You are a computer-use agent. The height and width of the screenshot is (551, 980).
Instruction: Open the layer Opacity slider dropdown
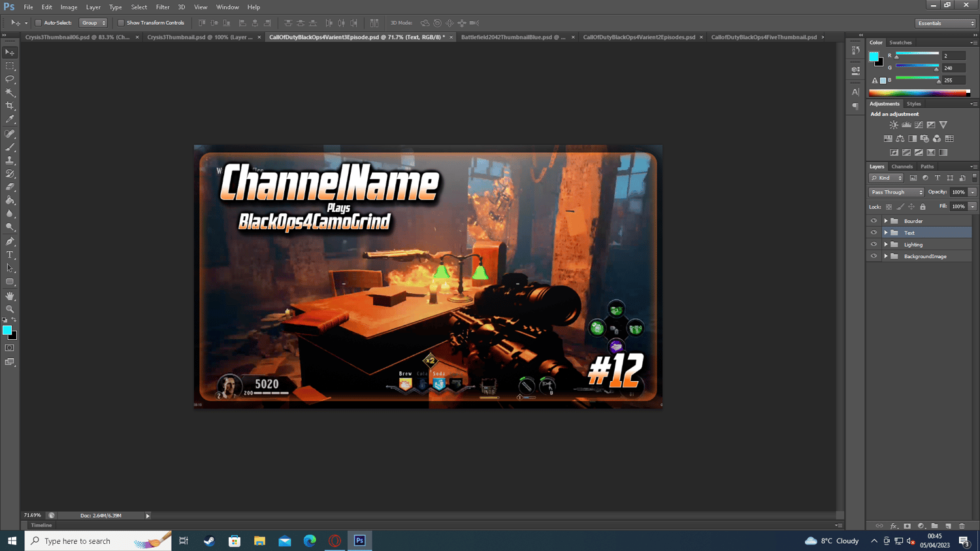point(972,192)
